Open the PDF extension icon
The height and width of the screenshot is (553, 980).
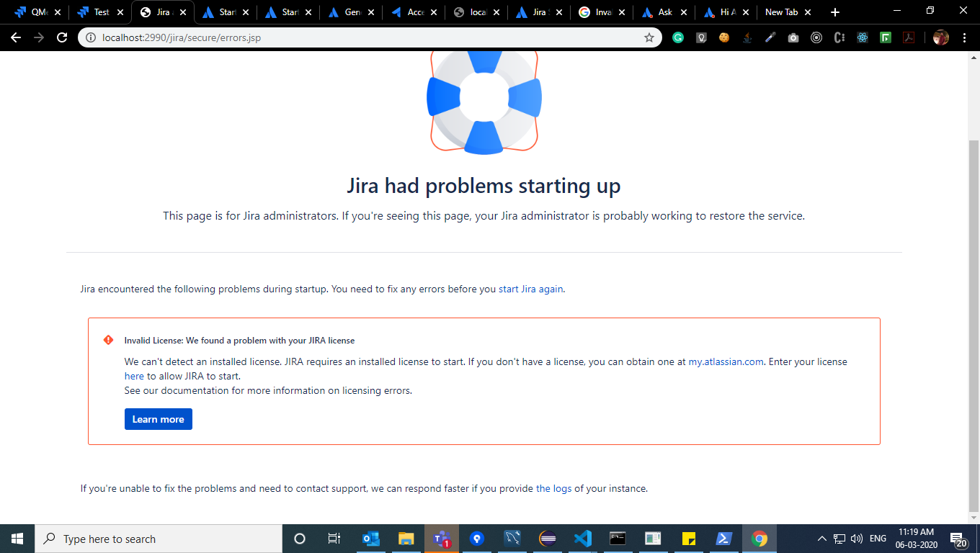909,37
